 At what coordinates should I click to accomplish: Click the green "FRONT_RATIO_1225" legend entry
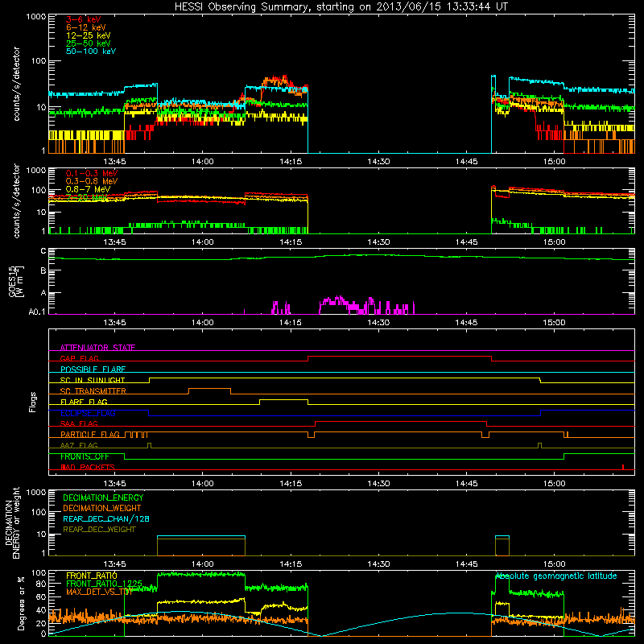[104, 584]
